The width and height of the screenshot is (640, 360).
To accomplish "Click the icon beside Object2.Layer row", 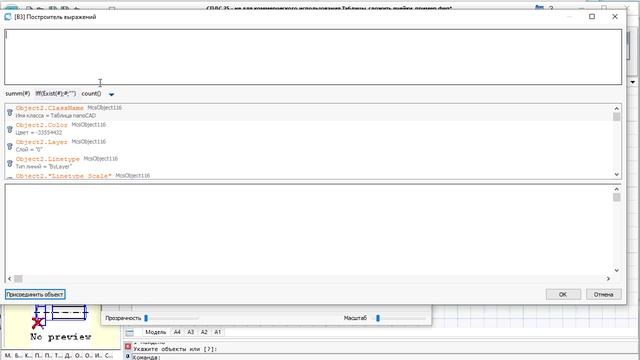I will tap(10, 146).
